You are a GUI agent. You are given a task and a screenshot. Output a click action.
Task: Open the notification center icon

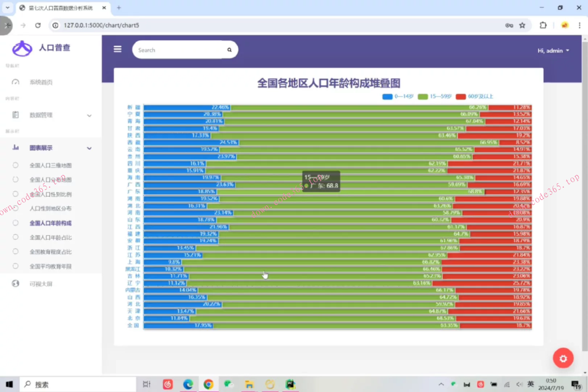576,385
